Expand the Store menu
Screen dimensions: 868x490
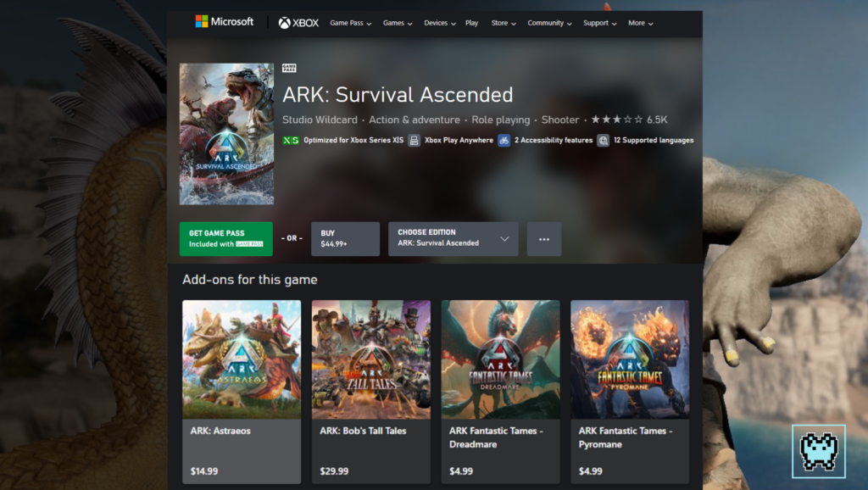click(x=504, y=23)
